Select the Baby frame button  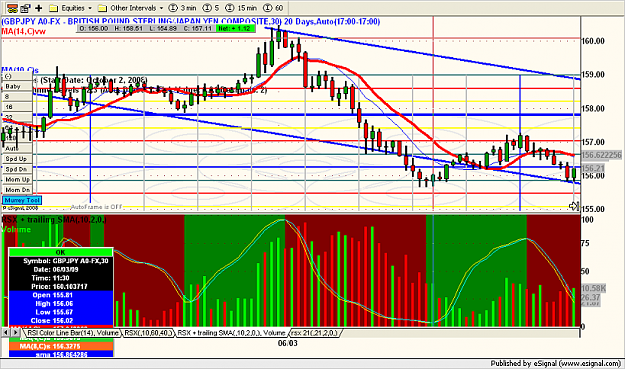click(x=17, y=86)
